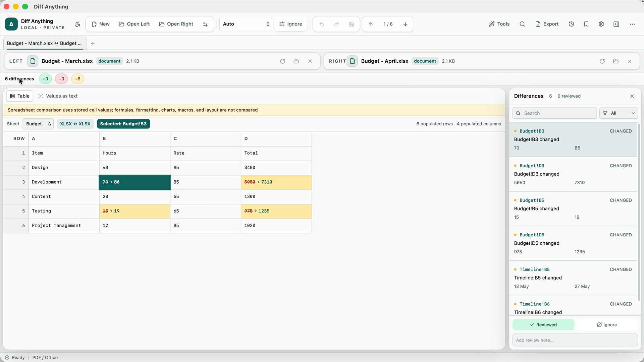This screenshot has width=644, height=362.
Task: Open the Tools menu
Action: point(499,24)
